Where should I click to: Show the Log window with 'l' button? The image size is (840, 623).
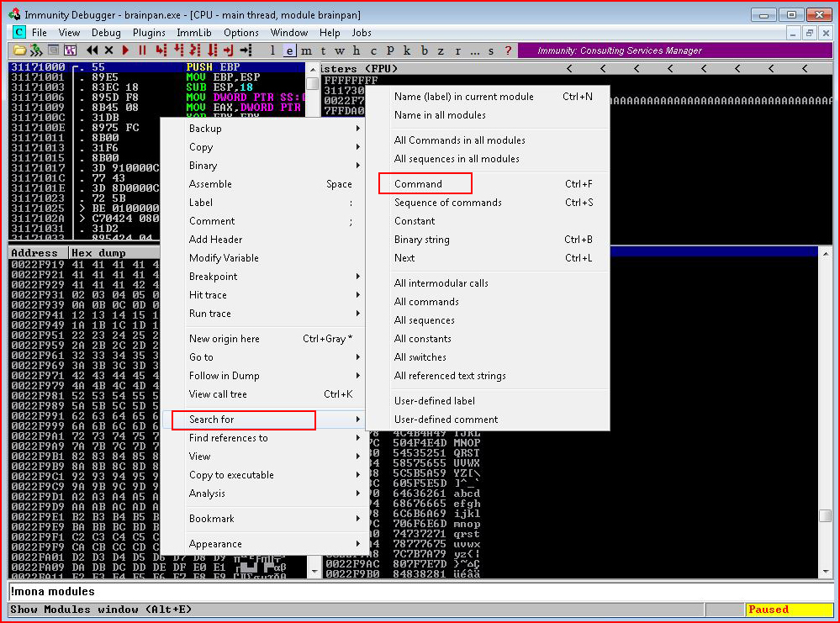click(x=272, y=50)
